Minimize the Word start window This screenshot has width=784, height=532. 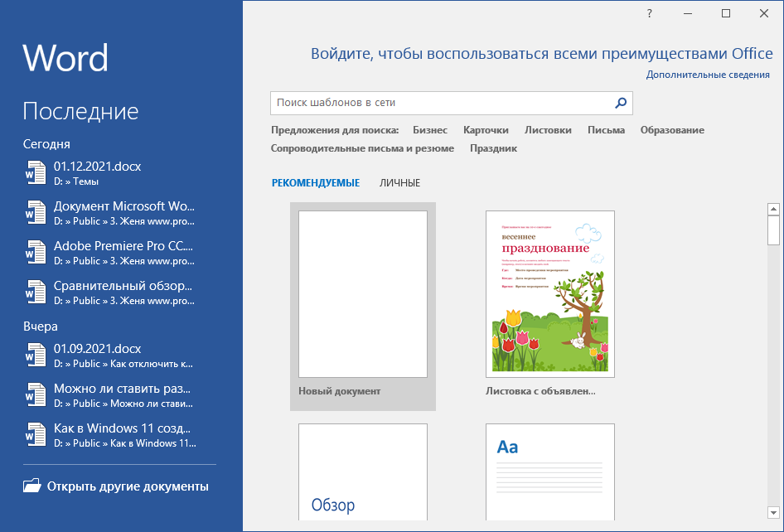pyautogui.click(x=688, y=13)
